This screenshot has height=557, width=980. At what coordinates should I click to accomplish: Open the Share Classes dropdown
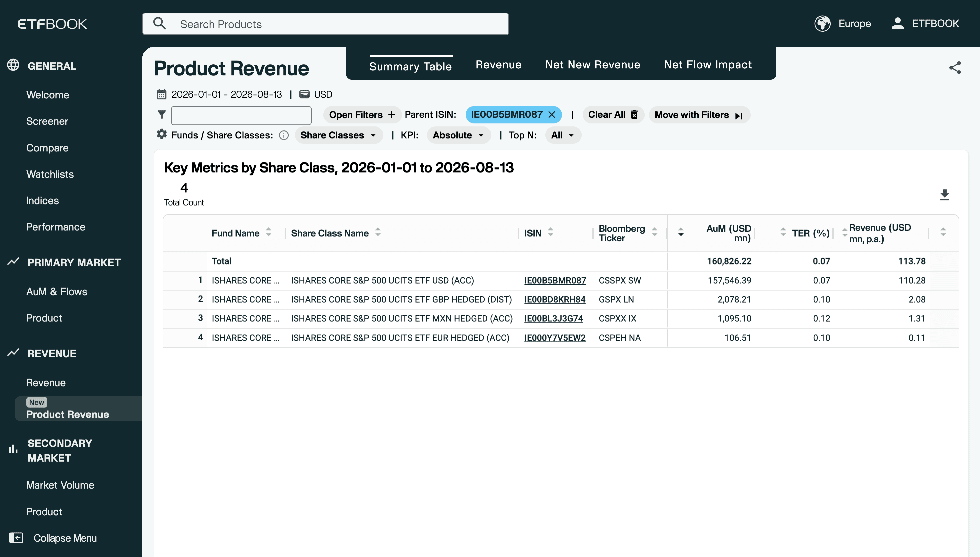(339, 135)
